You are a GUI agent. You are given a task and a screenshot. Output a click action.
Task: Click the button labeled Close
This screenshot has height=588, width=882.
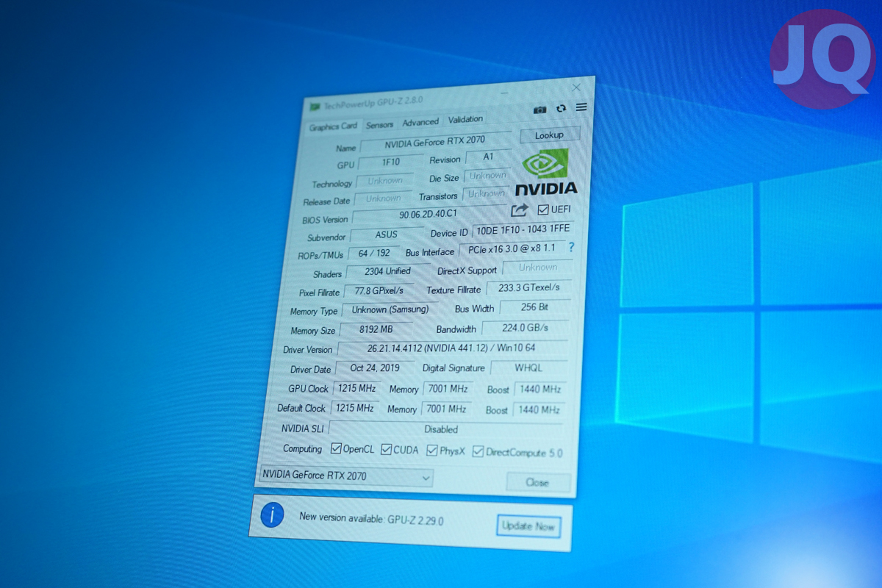pos(538,482)
